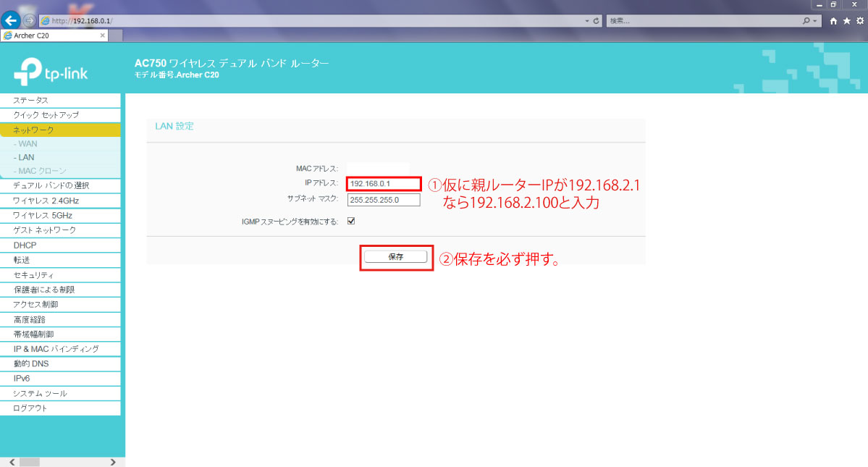868x467 pixels.
Task: Open the DHCP menu item
Action: coord(25,245)
